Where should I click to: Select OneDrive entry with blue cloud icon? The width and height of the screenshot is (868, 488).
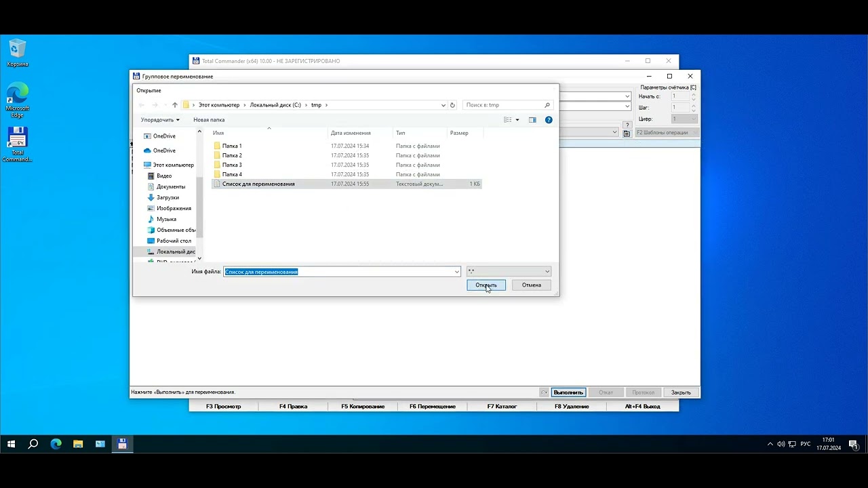click(x=159, y=150)
